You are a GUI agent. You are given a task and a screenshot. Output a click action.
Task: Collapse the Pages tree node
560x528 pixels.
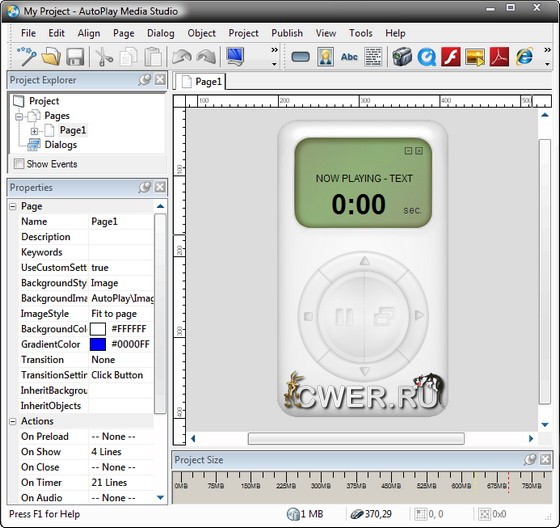pos(19,116)
